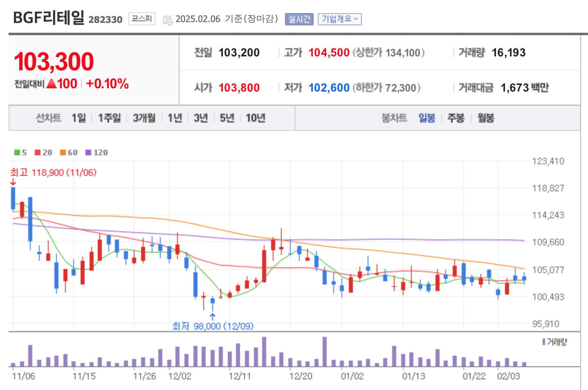
Task: Click the tallest volume bar near 12/20
Action: pos(325,352)
